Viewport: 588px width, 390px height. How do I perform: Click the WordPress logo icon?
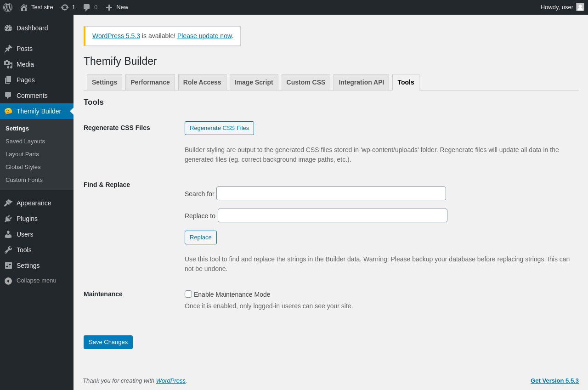[x=8, y=7]
